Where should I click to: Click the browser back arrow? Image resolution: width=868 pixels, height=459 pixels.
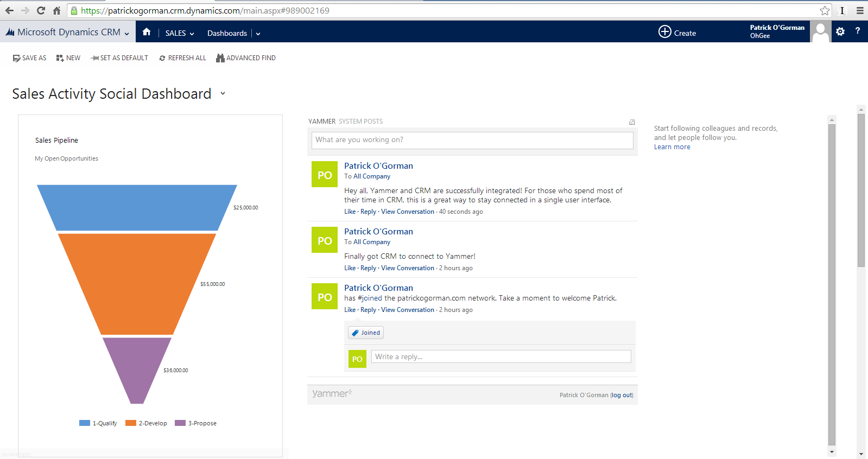point(9,10)
